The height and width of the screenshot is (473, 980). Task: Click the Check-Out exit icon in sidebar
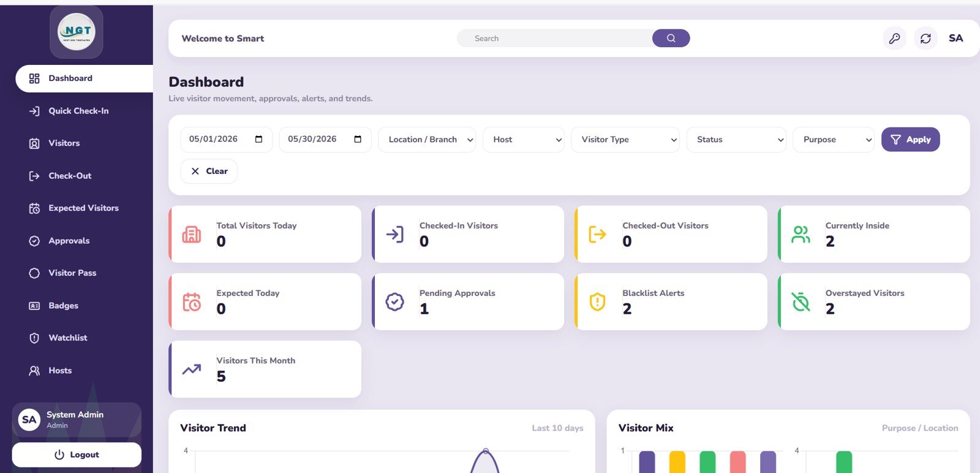click(x=34, y=176)
